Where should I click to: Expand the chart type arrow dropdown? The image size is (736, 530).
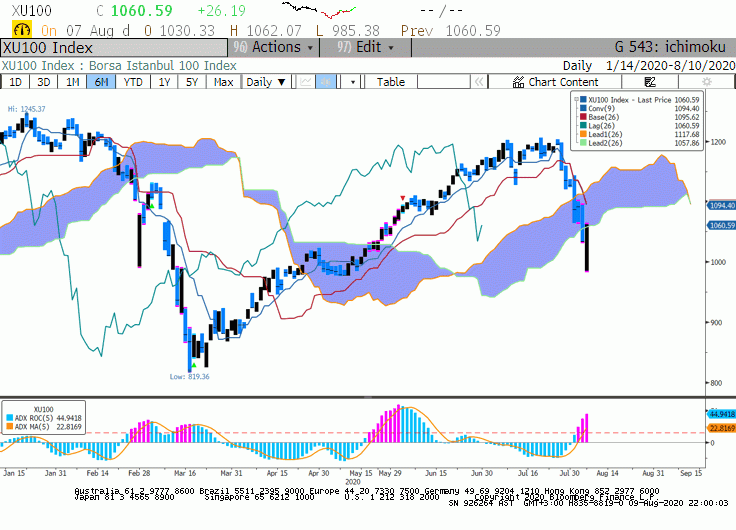[353, 82]
